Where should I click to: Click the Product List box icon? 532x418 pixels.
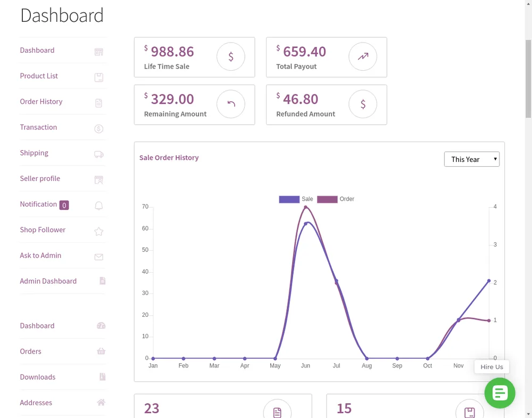click(99, 77)
